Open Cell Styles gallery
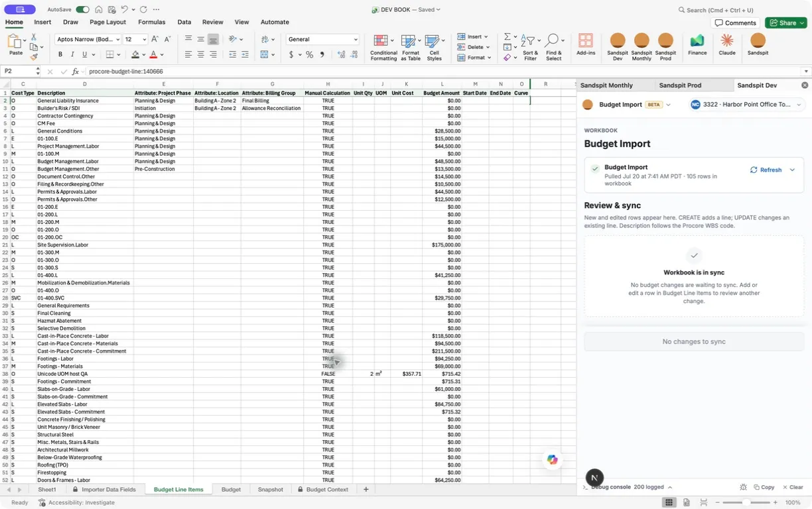The image size is (812, 509). 435,48
